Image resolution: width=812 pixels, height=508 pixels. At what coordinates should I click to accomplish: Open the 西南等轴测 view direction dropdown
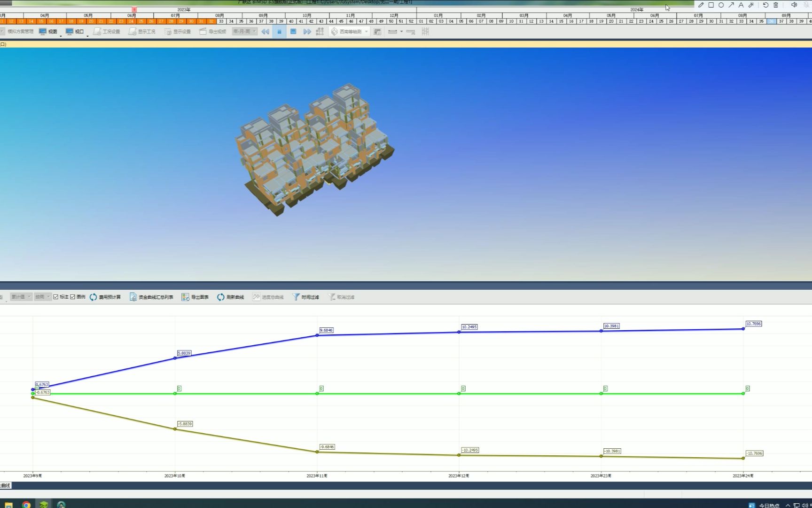[x=350, y=32]
